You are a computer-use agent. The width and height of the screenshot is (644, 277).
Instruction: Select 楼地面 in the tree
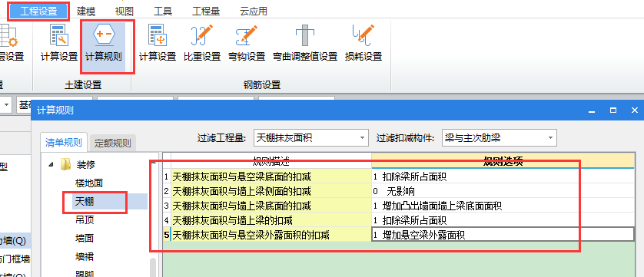point(88,183)
